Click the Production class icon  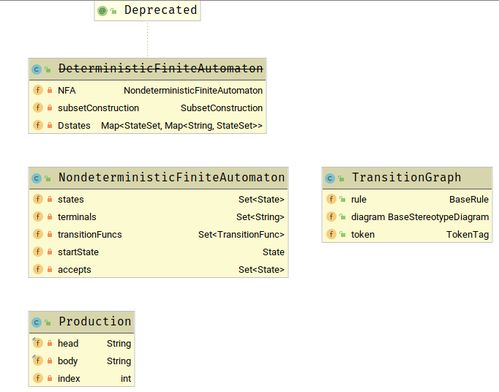[x=37, y=322]
